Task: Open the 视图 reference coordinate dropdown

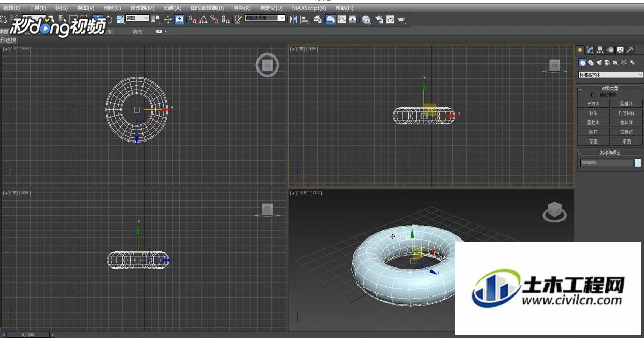Action: pyautogui.click(x=138, y=18)
